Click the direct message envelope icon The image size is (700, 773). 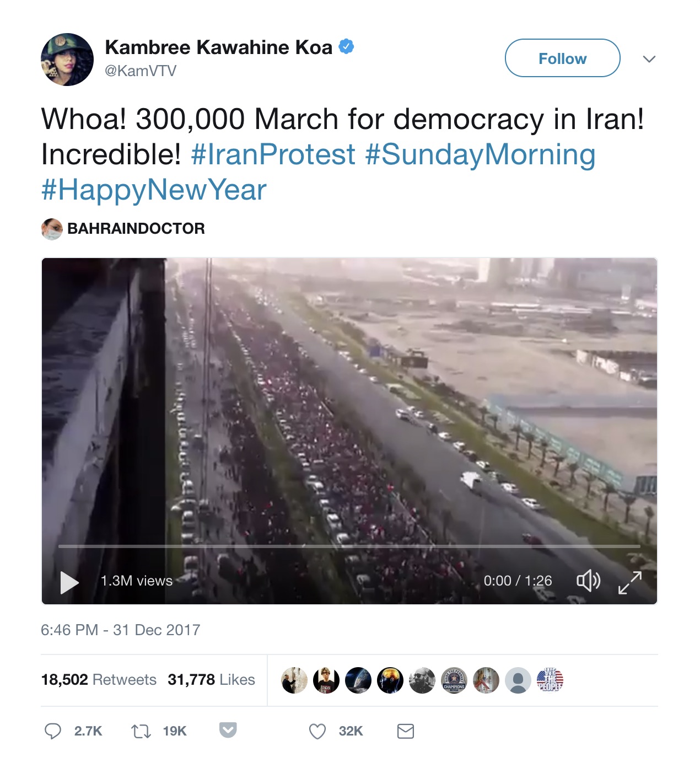406,731
